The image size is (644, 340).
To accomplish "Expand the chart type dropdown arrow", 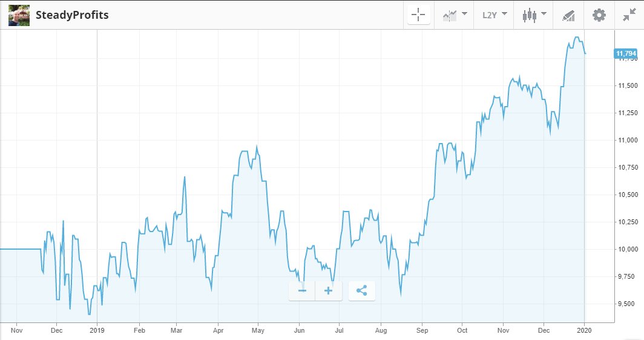I will pyautogui.click(x=544, y=14).
